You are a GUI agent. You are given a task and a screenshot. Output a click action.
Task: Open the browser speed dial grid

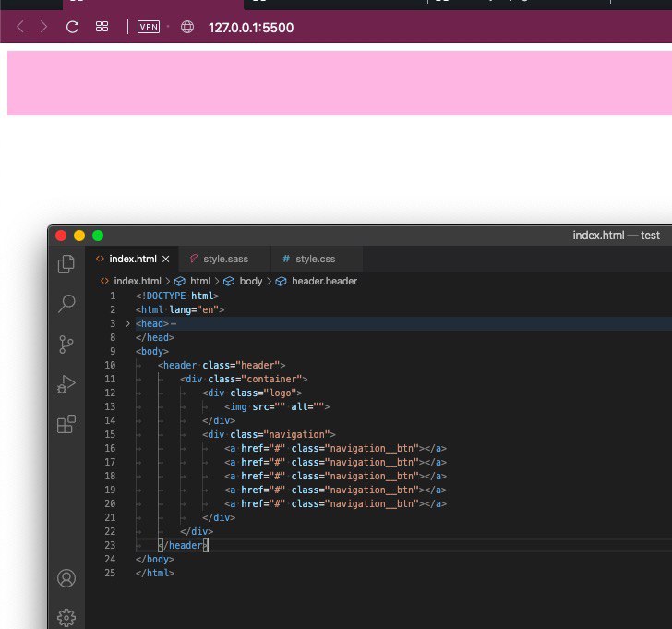[x=102, y=27]
